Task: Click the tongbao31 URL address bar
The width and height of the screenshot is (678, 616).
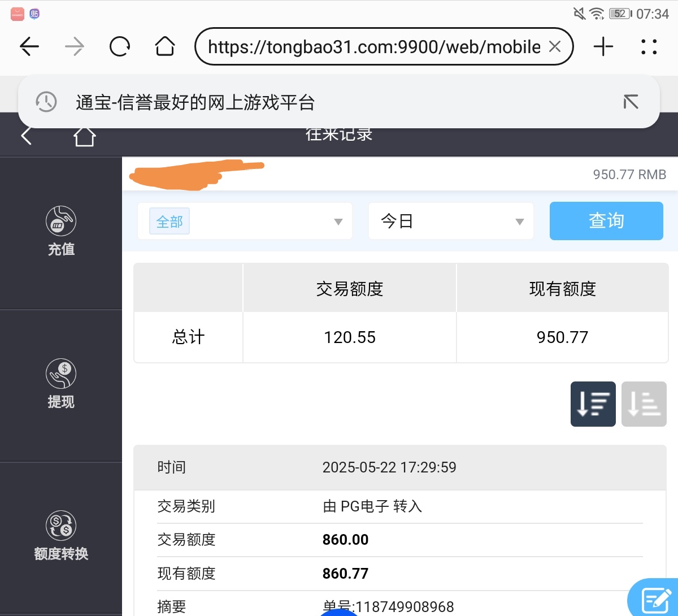Action: click(373, 46)
